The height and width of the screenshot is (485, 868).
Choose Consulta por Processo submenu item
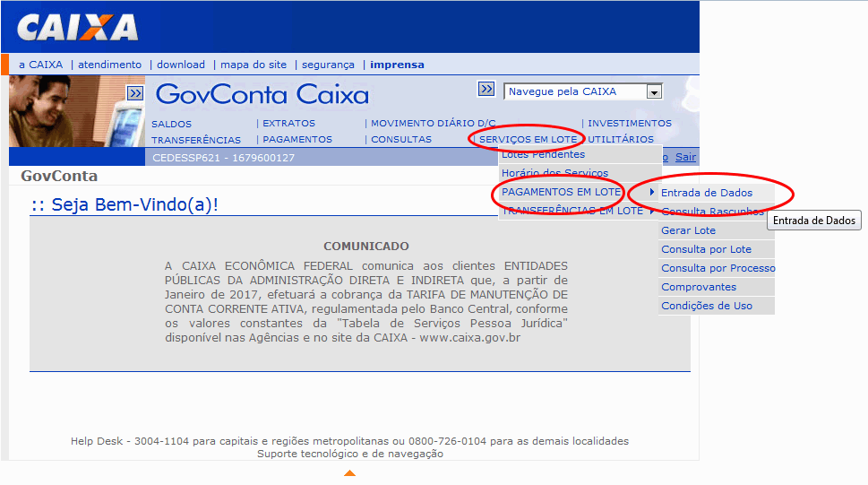pos(717,268)
